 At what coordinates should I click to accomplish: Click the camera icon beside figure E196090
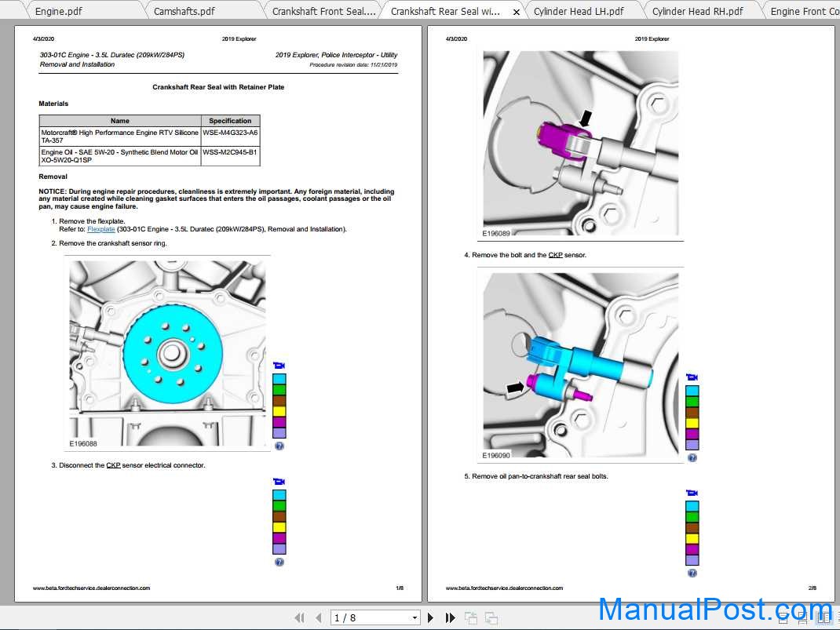coord(692,377)
